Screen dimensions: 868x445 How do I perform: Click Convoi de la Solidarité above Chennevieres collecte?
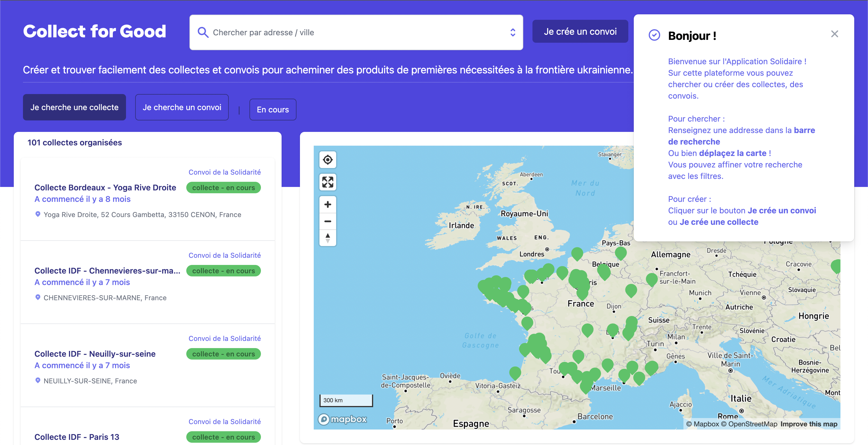(224, 255)
